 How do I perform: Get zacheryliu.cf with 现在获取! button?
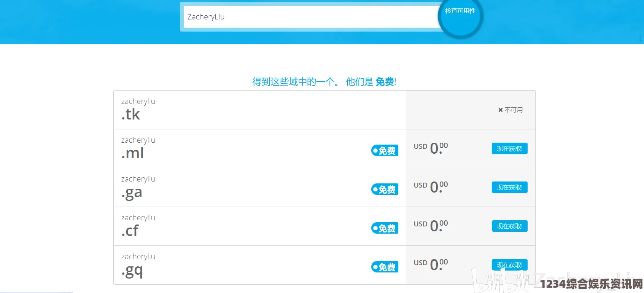point(509,226)
